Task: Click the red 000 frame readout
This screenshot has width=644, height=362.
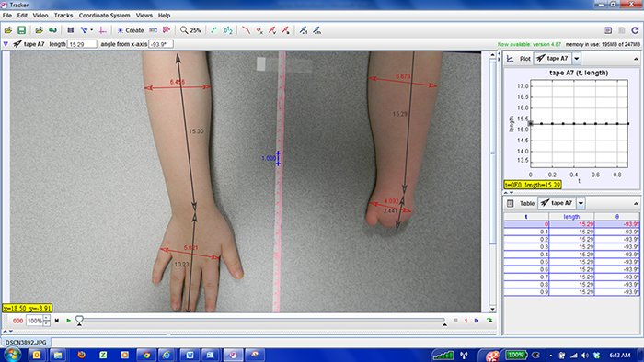Action: tap(17, 321)
